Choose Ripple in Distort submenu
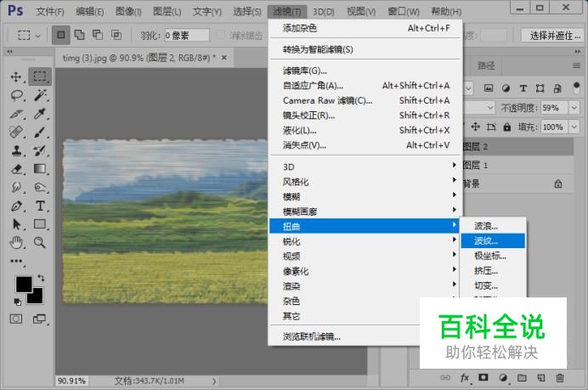Image resolution: width=588 pixels, height=390 pixels. pyautogui.click(x=493, y=240)
